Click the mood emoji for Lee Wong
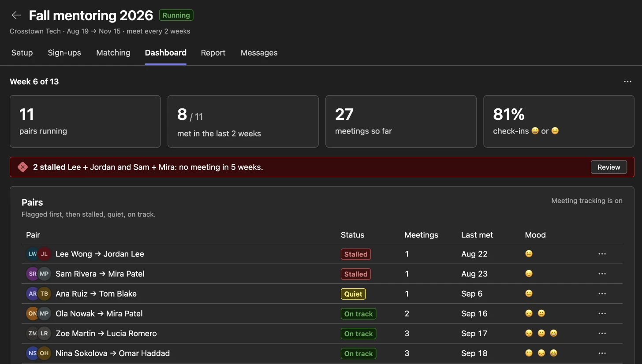The height and width of the screenshot is (364, 642). click(x=529, y=254)
